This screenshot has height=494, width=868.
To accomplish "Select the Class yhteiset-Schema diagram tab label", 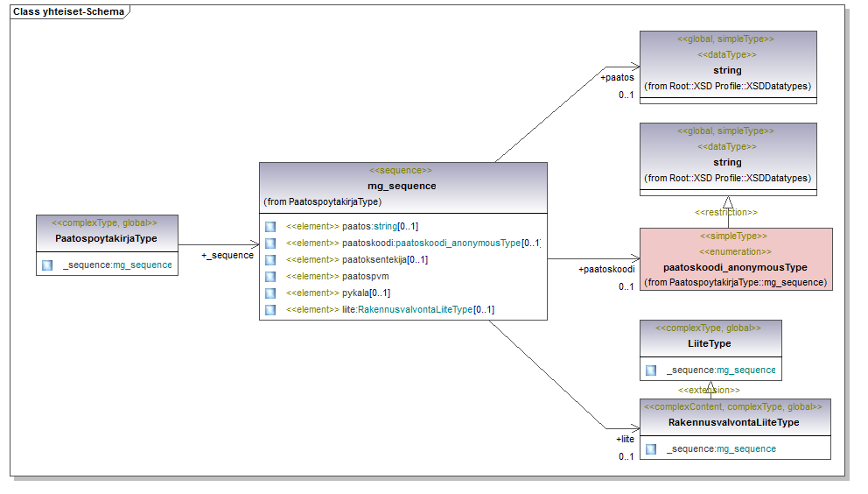I will [67, 13].
